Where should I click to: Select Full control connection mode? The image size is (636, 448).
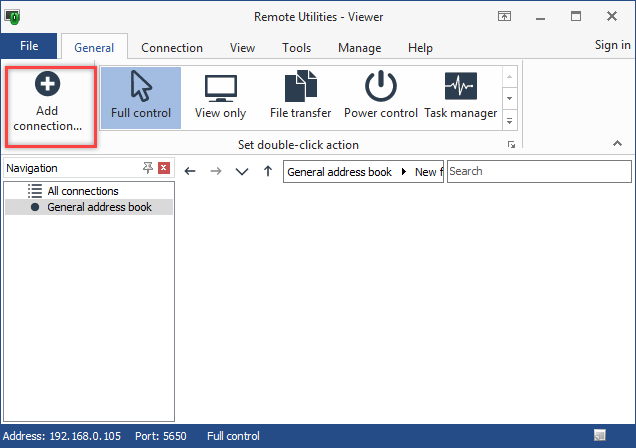pos(141,98)
